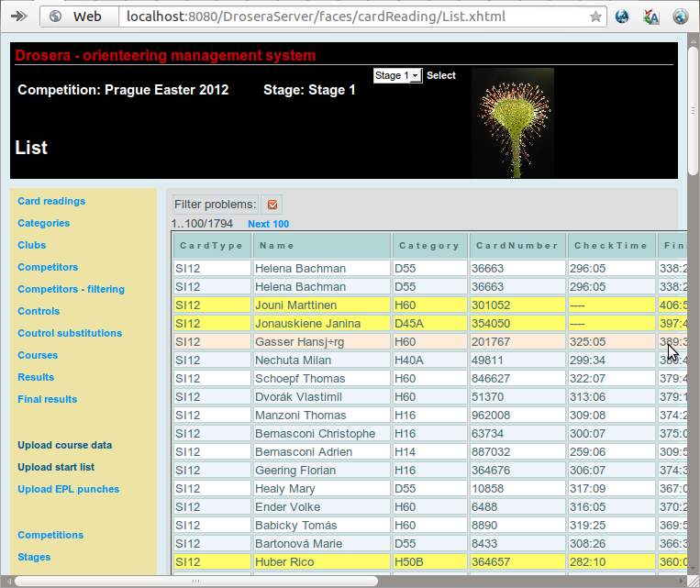Click Bernasconi Christophe name cell
Viewport: 700px width, 588px height.
click(321, 434)
